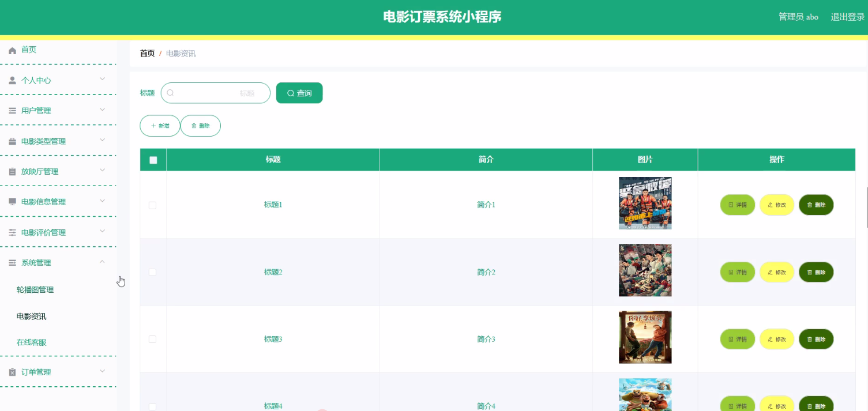Click 删除 for row 标题1

tap(816, 205)
